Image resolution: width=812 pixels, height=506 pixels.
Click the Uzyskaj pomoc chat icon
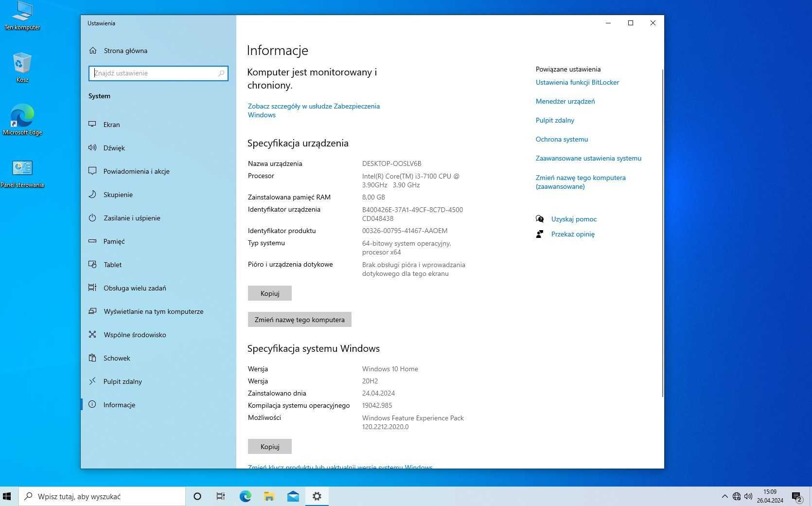tap(540, 219)
